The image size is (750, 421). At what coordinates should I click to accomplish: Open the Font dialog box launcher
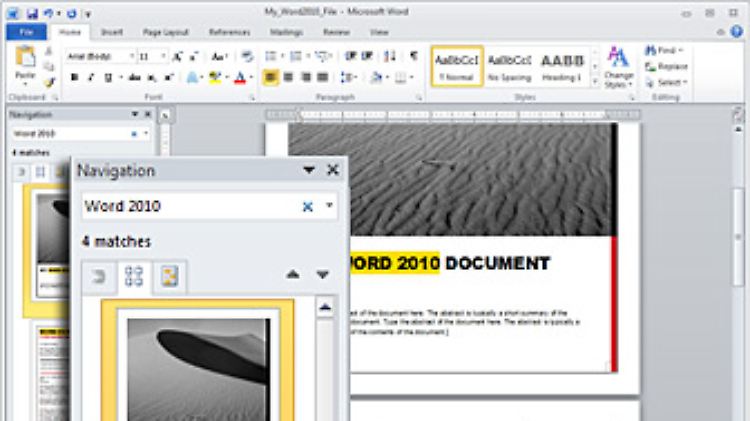click(x=252, y=98)
